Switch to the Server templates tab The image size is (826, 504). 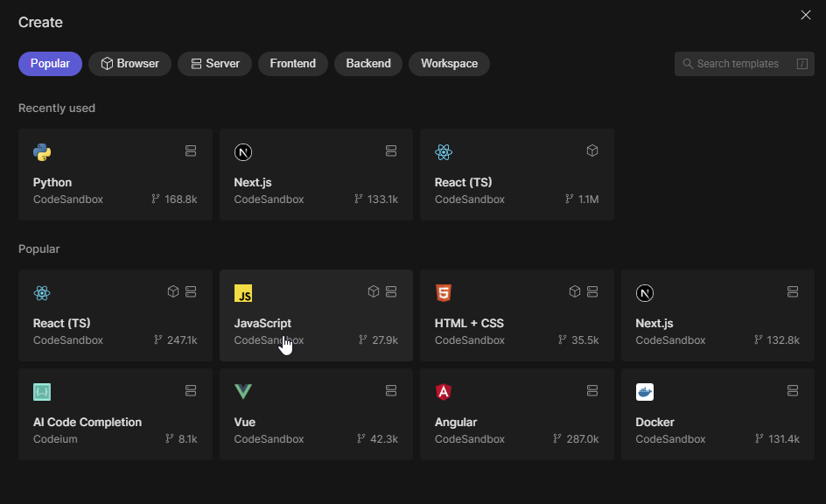(214, 64)
